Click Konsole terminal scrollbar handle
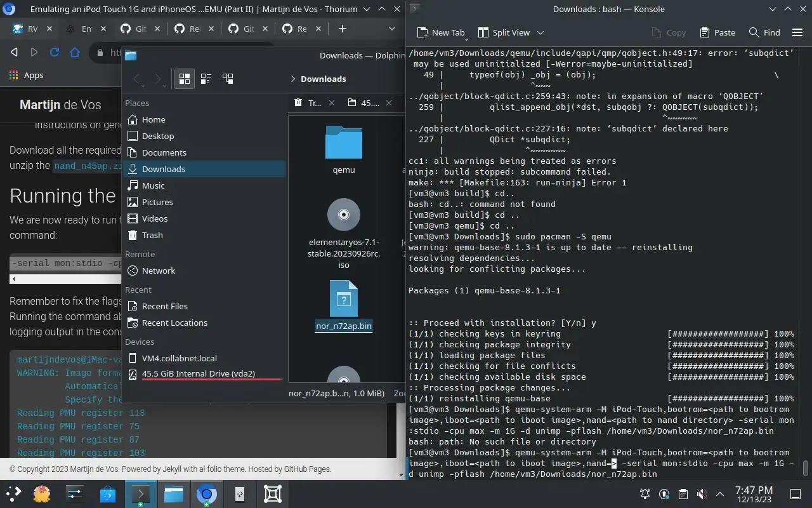 click(806, 469)
